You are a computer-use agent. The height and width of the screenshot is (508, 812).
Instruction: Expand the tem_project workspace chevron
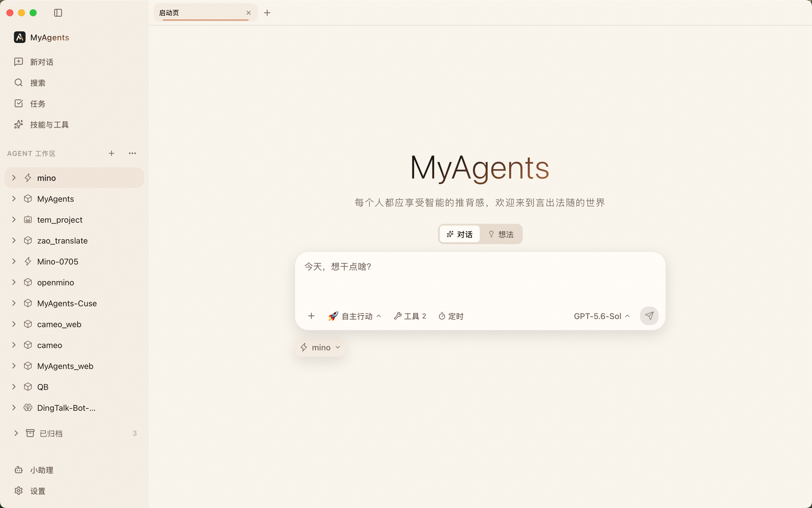point(14,219)
